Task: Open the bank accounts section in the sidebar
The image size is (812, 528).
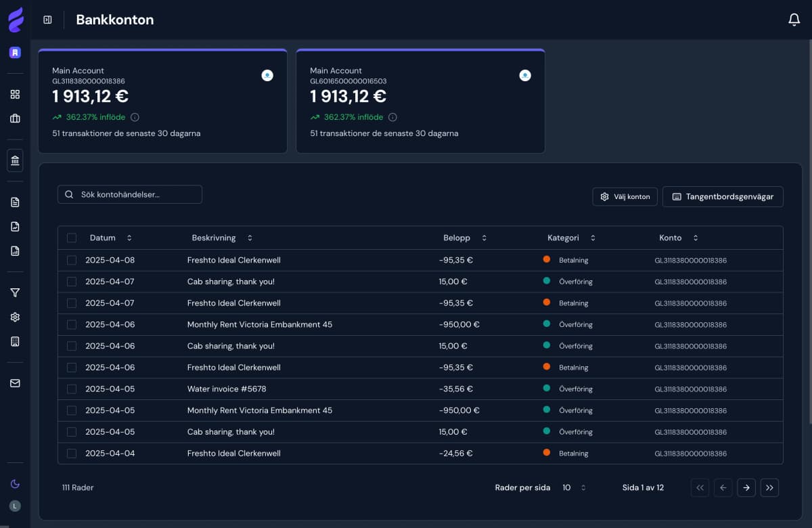Action: [15, 160]
